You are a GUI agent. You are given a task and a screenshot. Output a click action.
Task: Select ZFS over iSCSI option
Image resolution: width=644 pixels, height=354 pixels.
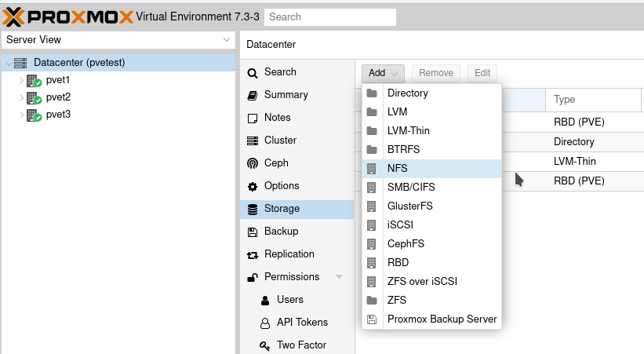pos(422,281)
